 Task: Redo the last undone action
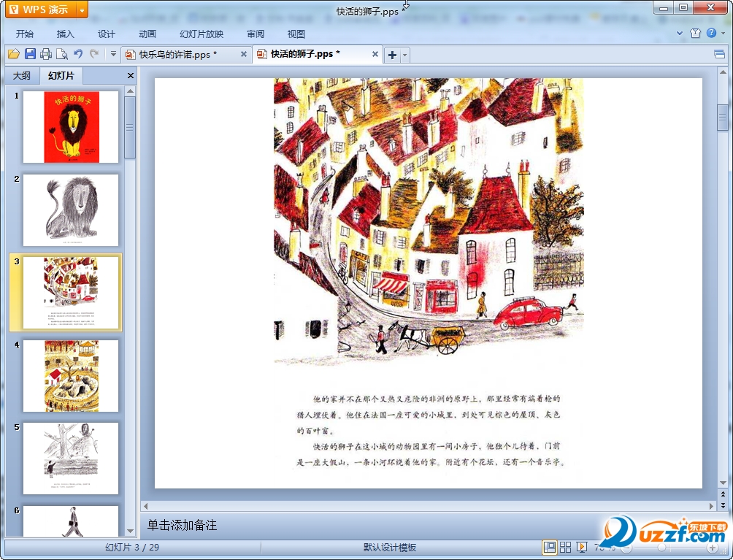coord(94,54)
